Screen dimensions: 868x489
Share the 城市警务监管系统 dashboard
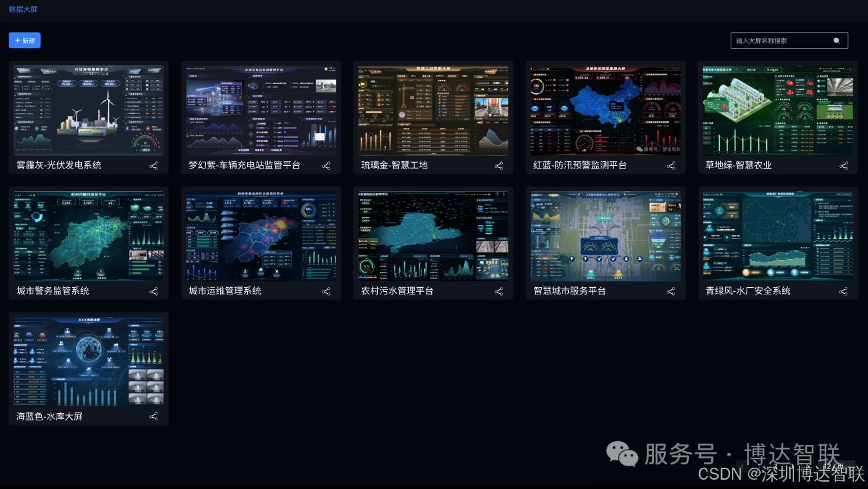pyautogui.click(x=153, y=291)
